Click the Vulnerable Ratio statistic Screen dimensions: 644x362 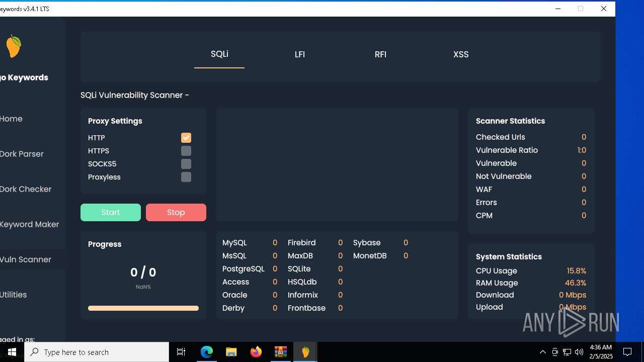click(531, 150)
